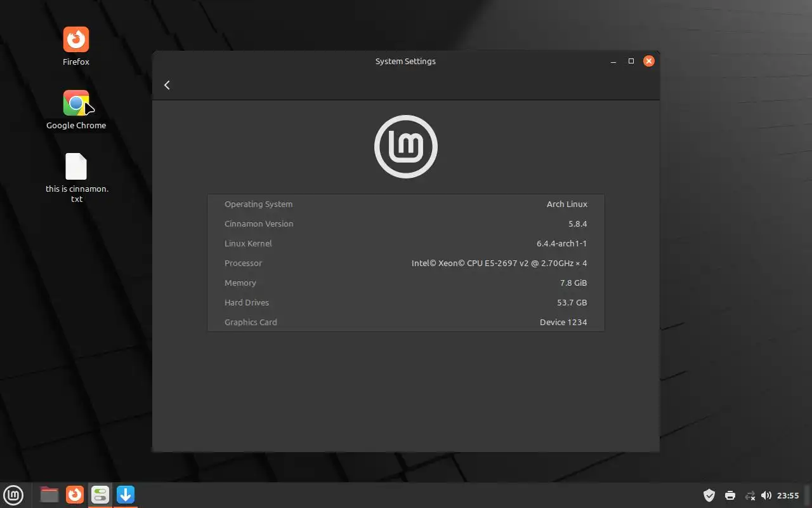Select the Intel Xeon CPU E5-2697 value

[x=499, y=264]
